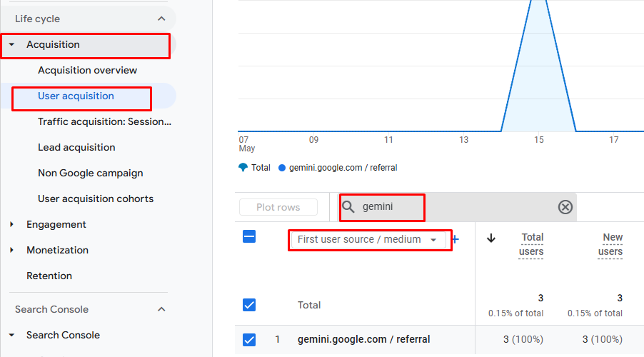Clear the search with the X icon

[x=565, y=207]
